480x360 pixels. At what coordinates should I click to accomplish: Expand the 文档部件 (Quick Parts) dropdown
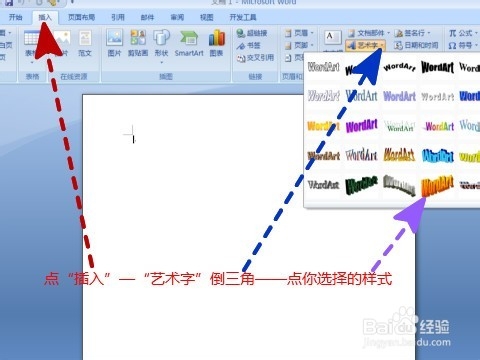tap(369, 33)
